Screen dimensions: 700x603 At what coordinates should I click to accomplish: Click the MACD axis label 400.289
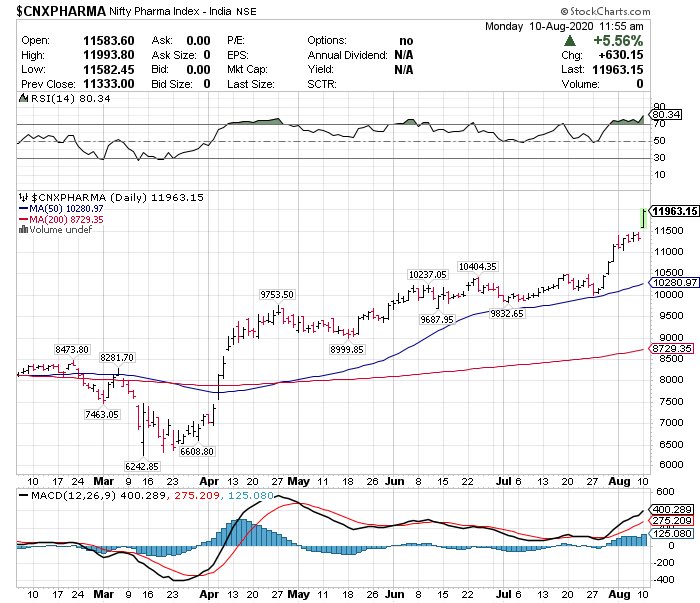pyautogui.click(x=672, y=509)
